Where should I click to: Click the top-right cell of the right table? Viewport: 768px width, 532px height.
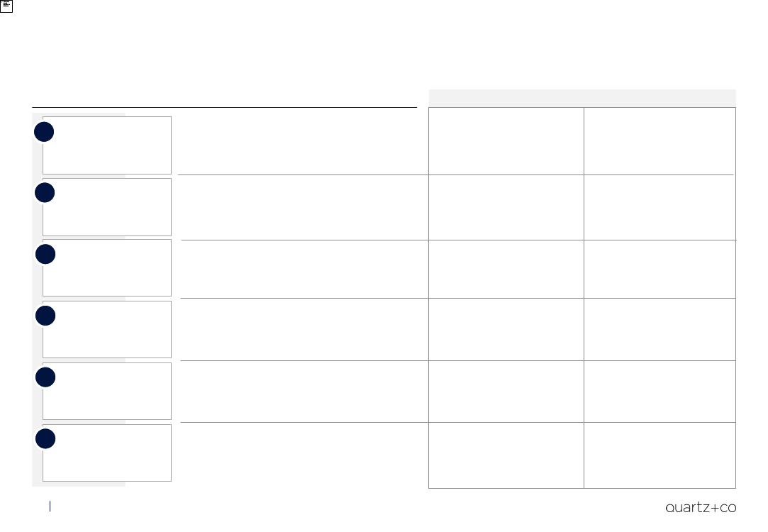[x=660, y=141]
